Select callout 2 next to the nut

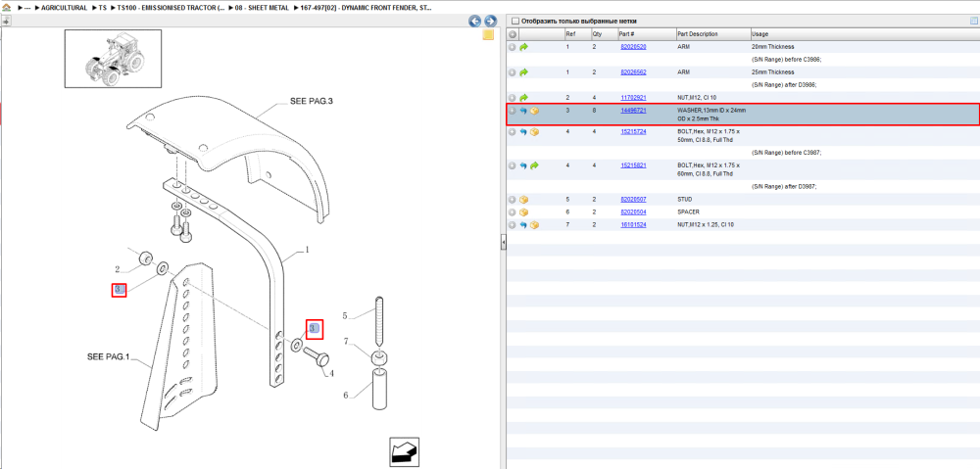(x=117, y=269)
